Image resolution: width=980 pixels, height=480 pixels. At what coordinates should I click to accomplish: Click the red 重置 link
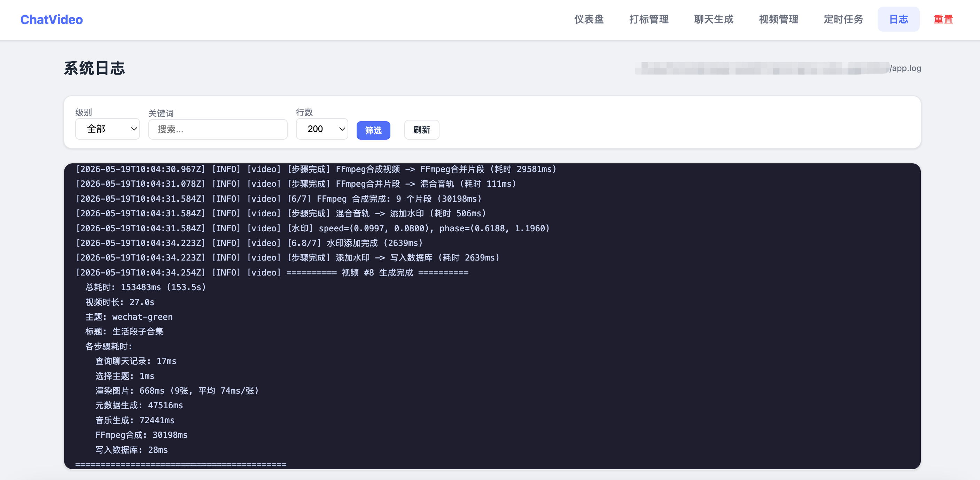pyautogui.click(x=943, y=20)
